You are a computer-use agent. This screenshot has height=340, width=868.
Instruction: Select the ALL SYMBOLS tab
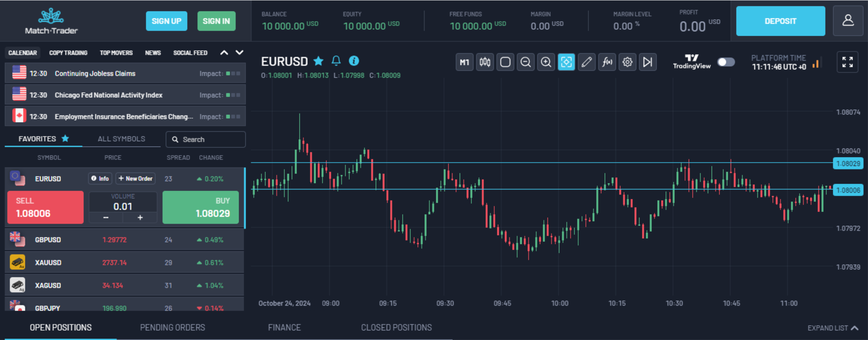(121, 139)
